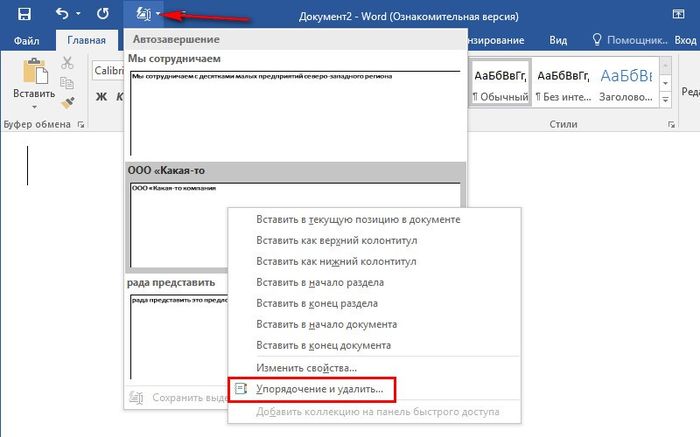Image resolution: width=700 pixels, height=437 pixels.
Task: Click the Paste clipboard icon
Action: 32,76
